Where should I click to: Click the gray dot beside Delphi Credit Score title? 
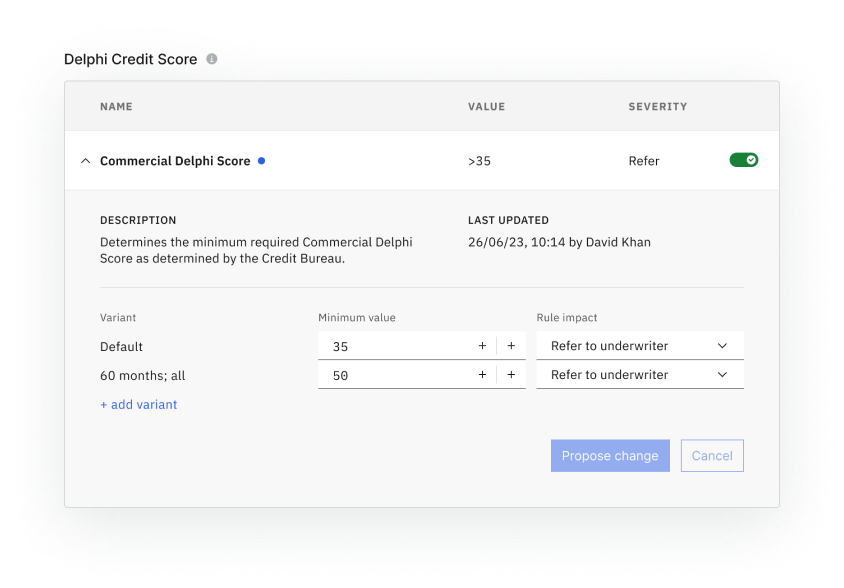pos(212,59)
